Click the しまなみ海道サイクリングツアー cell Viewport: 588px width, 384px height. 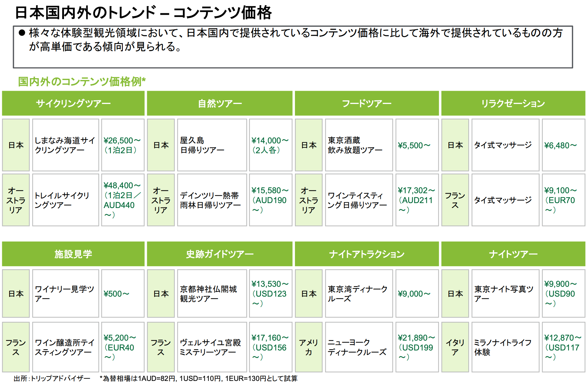coord(65,145)
